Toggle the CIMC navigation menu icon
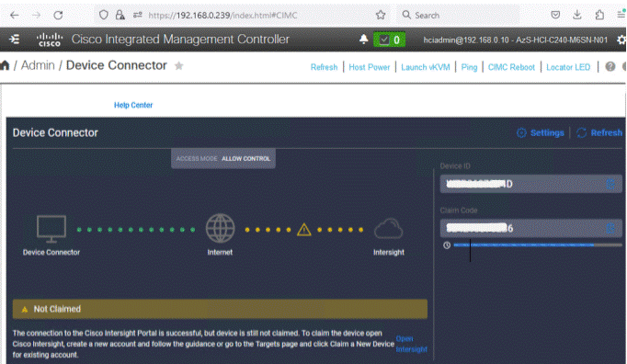627x364 pixels. [x=15, y=40]
